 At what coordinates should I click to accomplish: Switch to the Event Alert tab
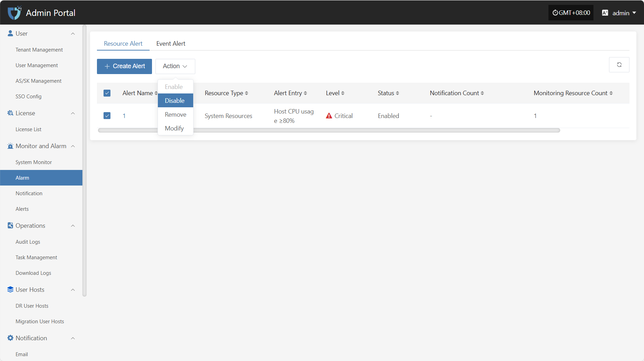pyautogui.click(x=171, y=44)
